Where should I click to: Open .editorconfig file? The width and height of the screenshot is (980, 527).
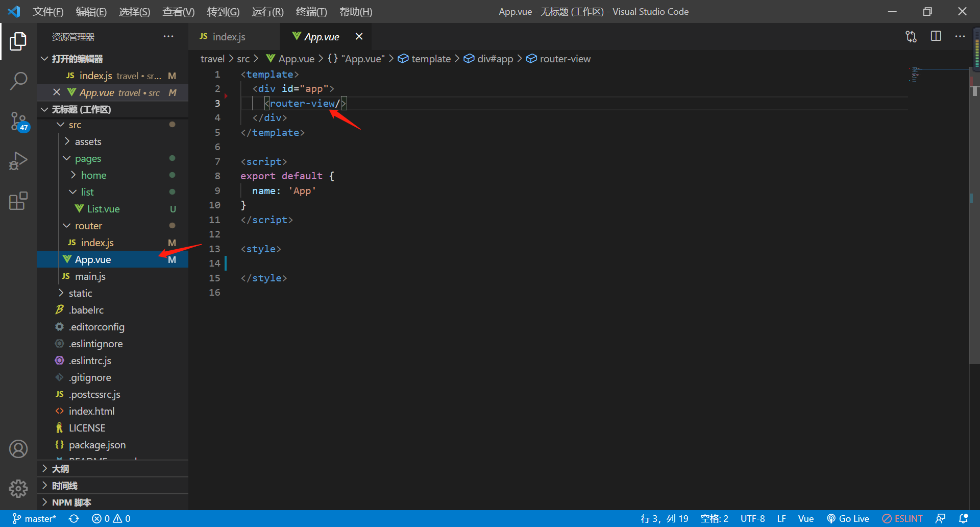click(x=112, y=327)
